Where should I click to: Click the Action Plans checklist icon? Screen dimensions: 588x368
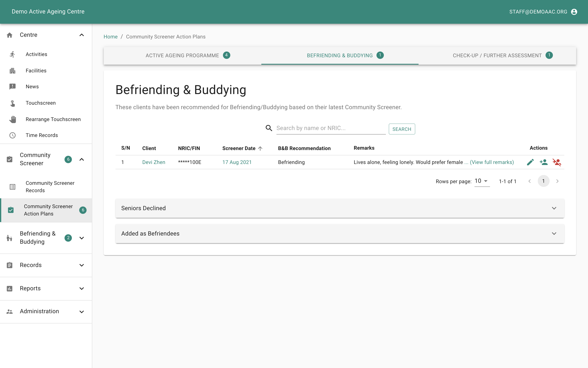point(11,210)
